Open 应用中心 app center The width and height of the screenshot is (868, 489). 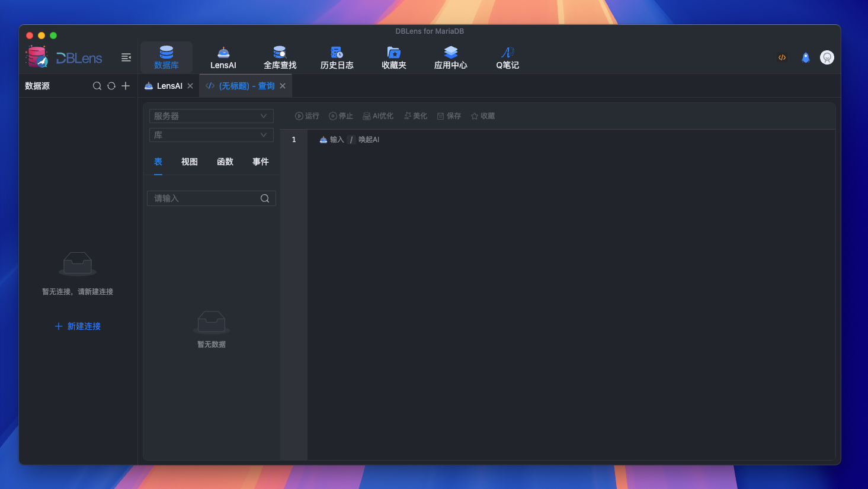point(451,57)
